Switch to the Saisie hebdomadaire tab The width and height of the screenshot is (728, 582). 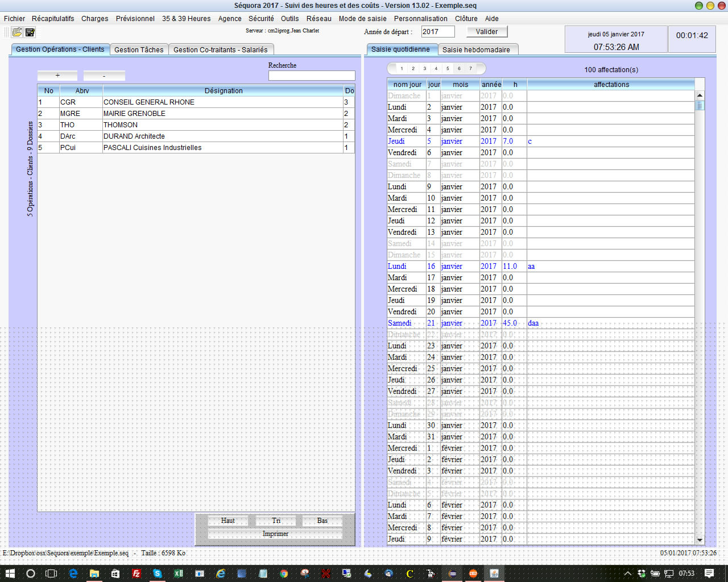(476, 50)
